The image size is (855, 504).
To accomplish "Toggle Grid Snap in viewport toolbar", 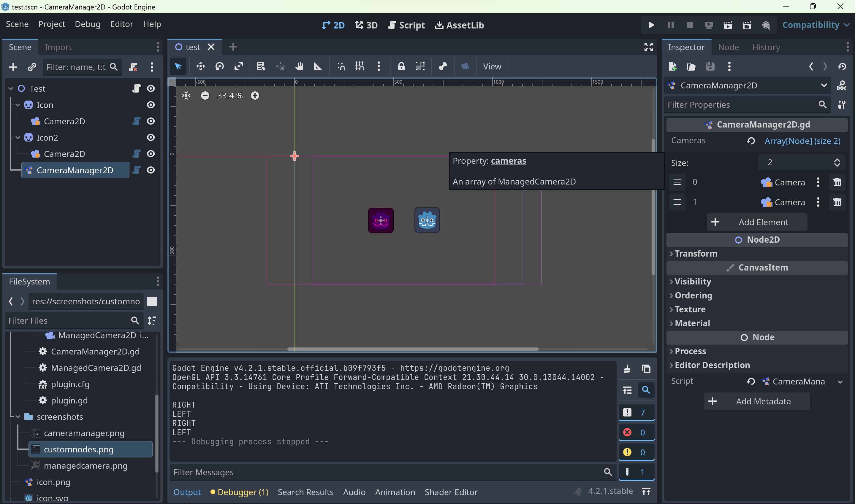I will tap(360, 66).
